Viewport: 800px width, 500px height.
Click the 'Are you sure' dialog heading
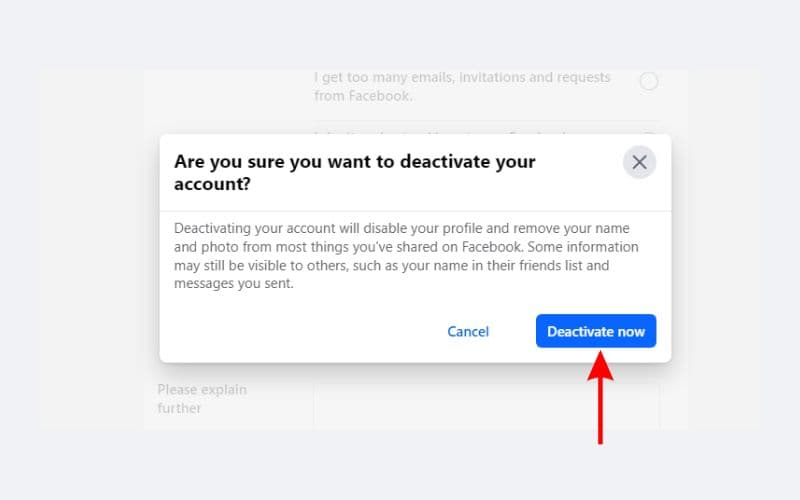355,161
